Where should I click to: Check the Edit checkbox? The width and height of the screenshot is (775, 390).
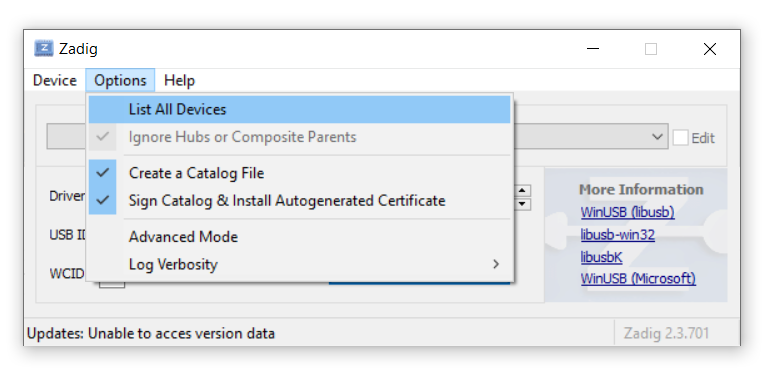click(680, 138)
